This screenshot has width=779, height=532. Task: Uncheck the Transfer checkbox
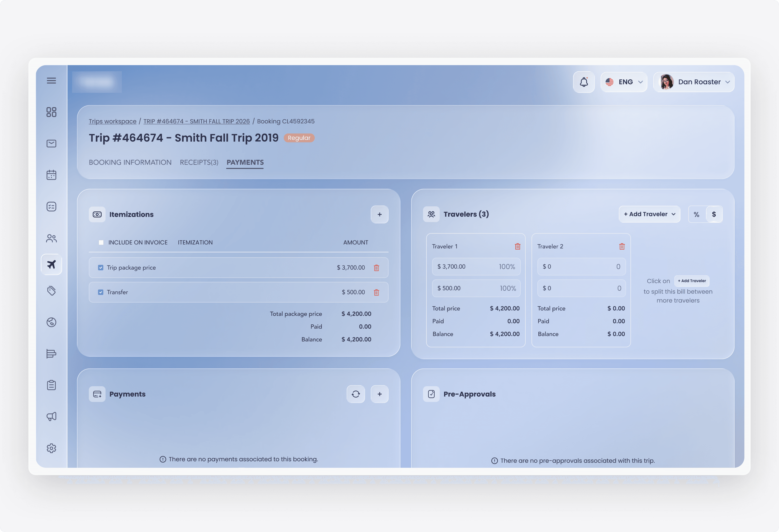(100, 292)
